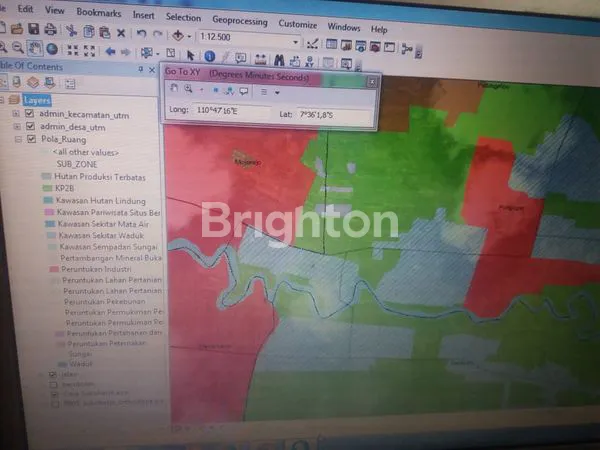Select the HTML Popup tool
Image resolution: width=600 pixels, height=450 pixels.
tap(241, 58)
